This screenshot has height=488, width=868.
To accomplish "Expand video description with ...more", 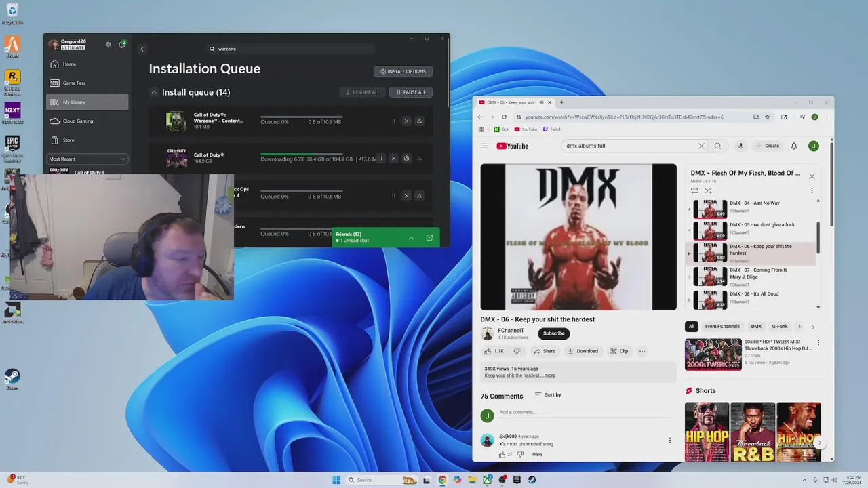I will click(x=549, y=375).
